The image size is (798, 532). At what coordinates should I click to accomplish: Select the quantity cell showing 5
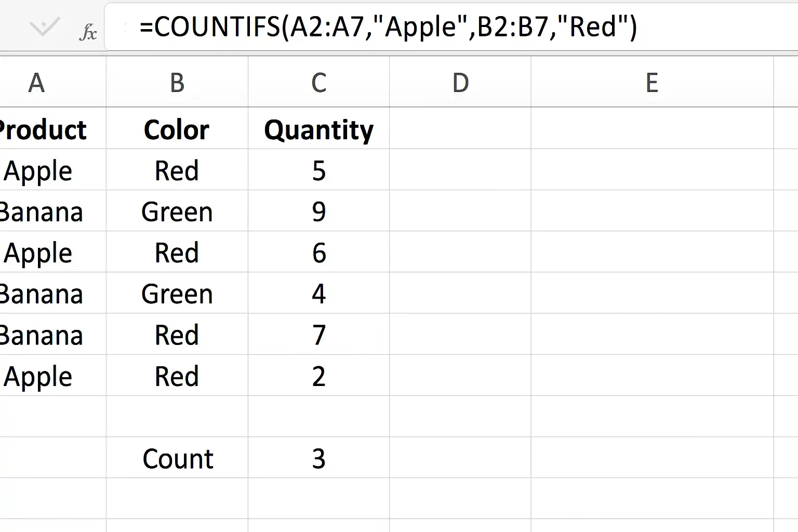[318, 170]
